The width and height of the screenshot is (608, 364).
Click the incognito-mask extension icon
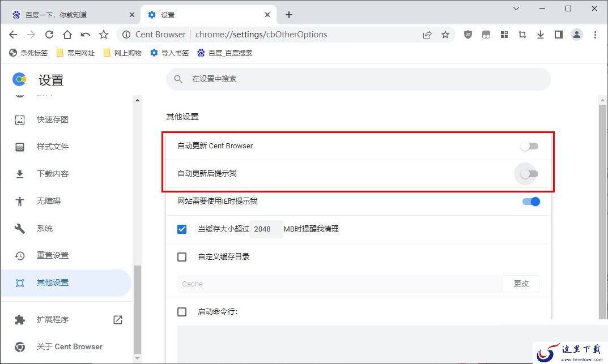click(486, 35)
